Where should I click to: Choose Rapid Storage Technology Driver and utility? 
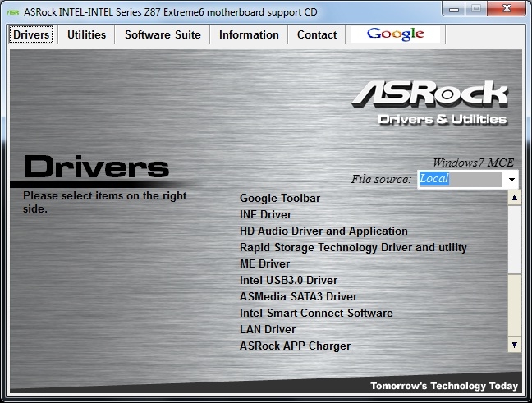coord(353,247)
